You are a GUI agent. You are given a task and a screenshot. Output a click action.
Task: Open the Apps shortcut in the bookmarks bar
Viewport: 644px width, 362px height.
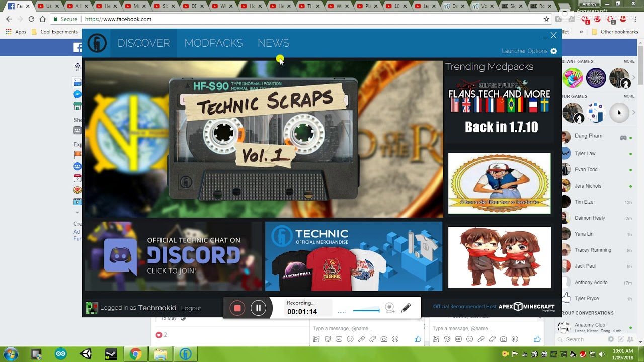(x=16, y=32)
